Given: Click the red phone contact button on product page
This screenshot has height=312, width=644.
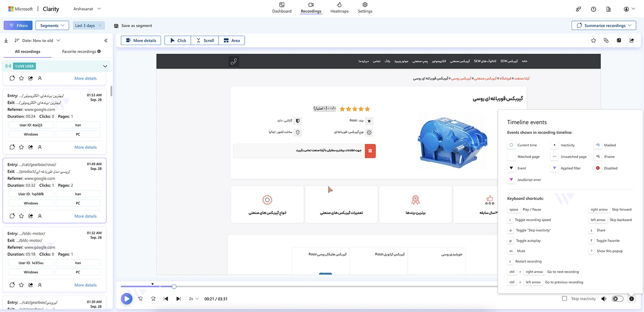Looking at the screenshot, I should tap(370, 151).
